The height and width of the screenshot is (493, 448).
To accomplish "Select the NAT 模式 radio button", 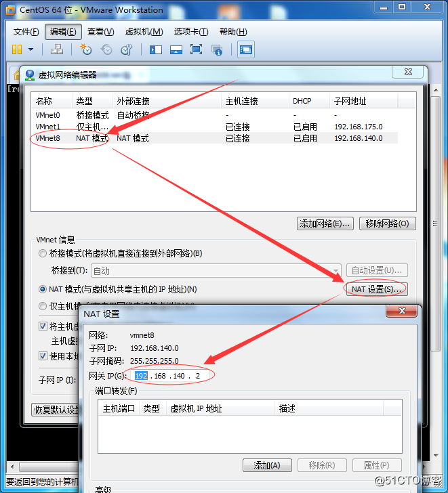I will pyautogui.click(x=43, y=289).
